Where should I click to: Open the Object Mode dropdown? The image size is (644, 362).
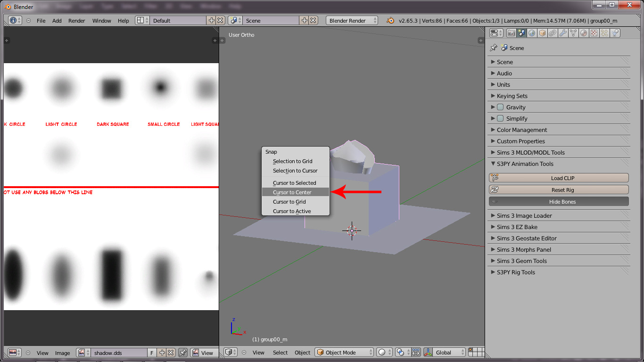(344, 353)
